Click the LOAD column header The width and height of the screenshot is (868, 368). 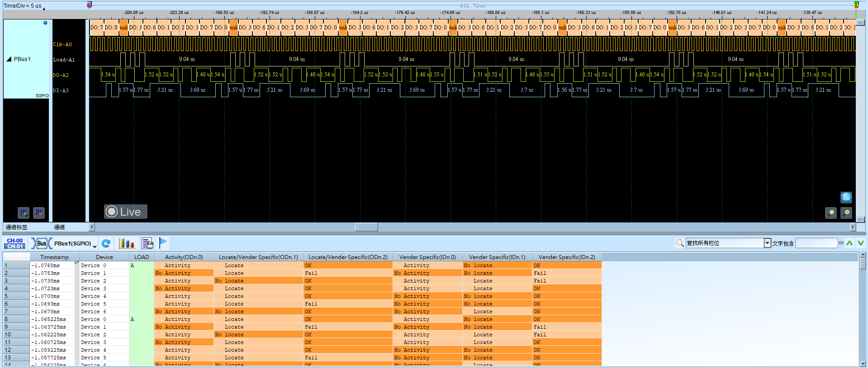coord(142,257)
